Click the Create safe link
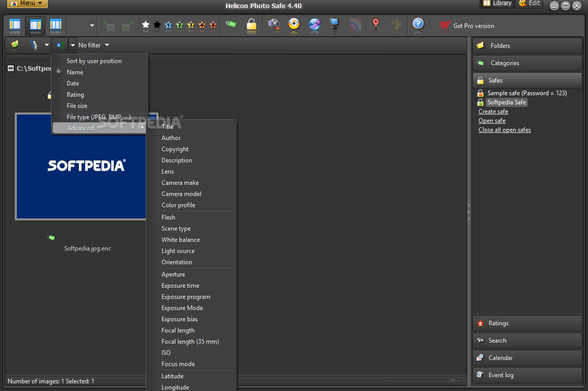Viewport: 588px width, 391px height. click(493, 111)
